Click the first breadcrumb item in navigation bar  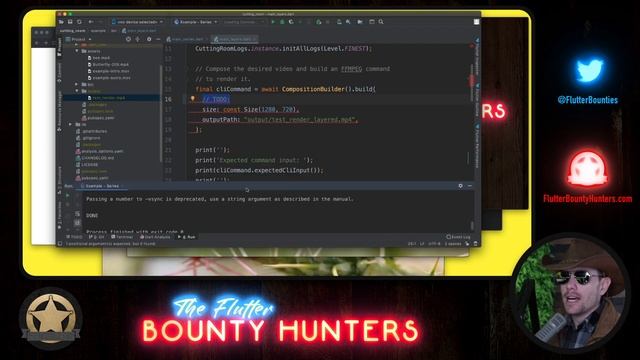(73, 31)
